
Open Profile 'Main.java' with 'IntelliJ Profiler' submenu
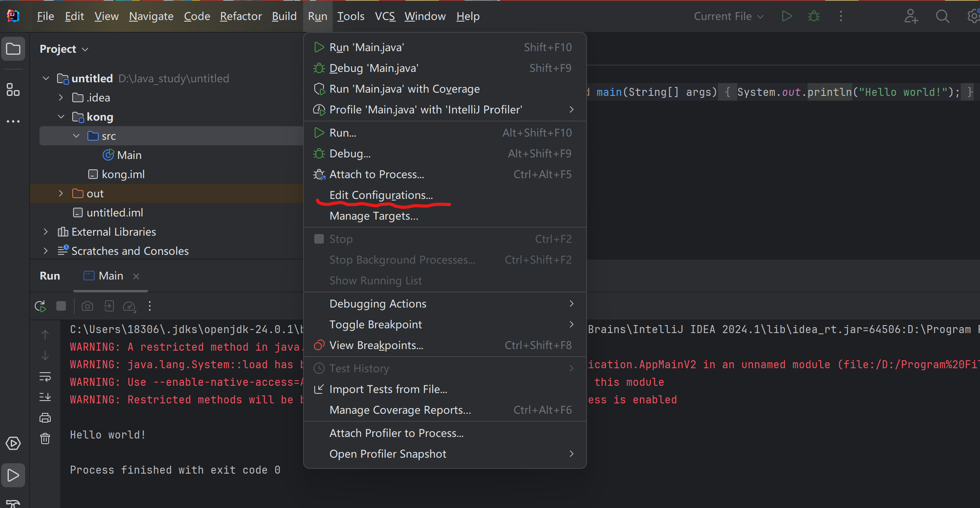(x=445, y=110)
